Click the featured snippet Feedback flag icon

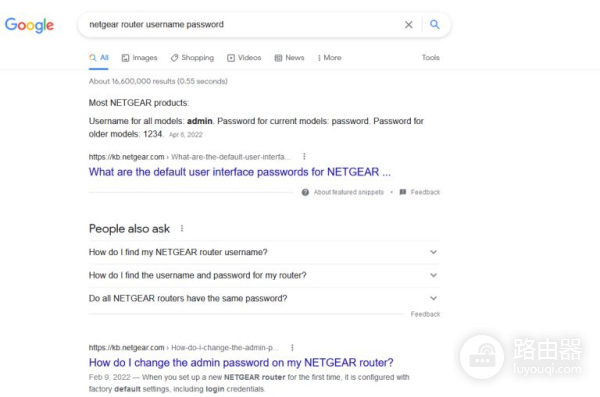coord(403,192)
